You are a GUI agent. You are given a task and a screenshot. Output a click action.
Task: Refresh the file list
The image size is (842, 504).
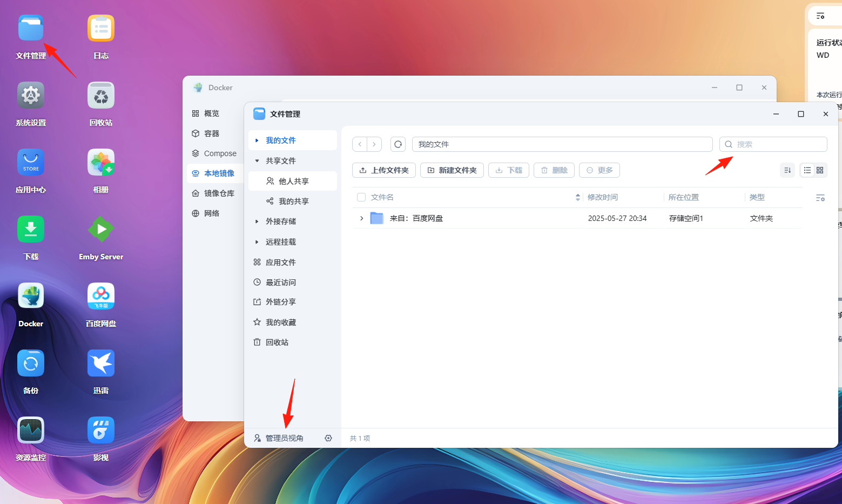(x=398, y=144)
